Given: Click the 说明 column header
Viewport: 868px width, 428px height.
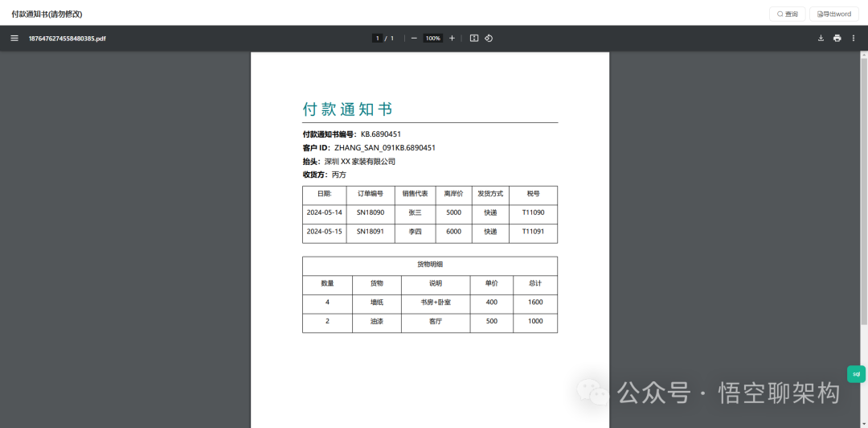Looking at the screenshot, I should coord(436,283).
